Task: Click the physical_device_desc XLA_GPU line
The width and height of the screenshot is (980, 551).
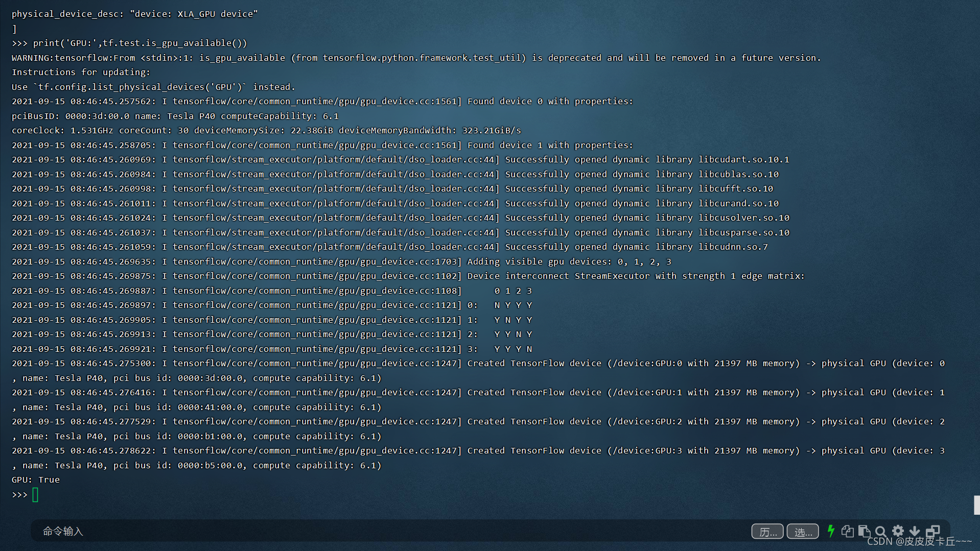Action: point(135,14)
